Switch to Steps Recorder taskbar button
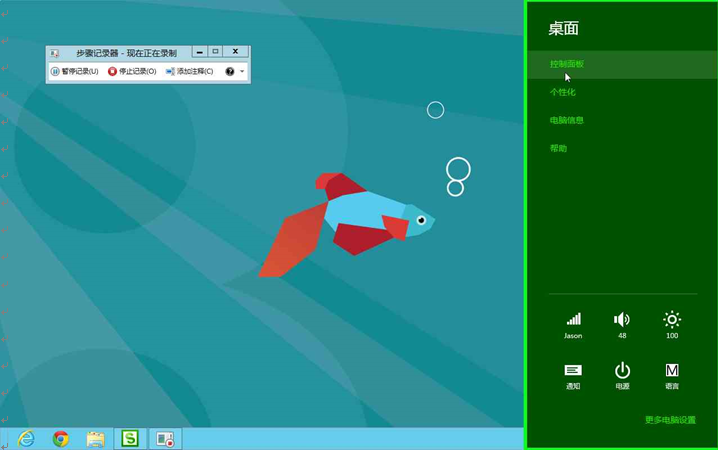Viewport: 718px width, 451px height. (165, 439)
